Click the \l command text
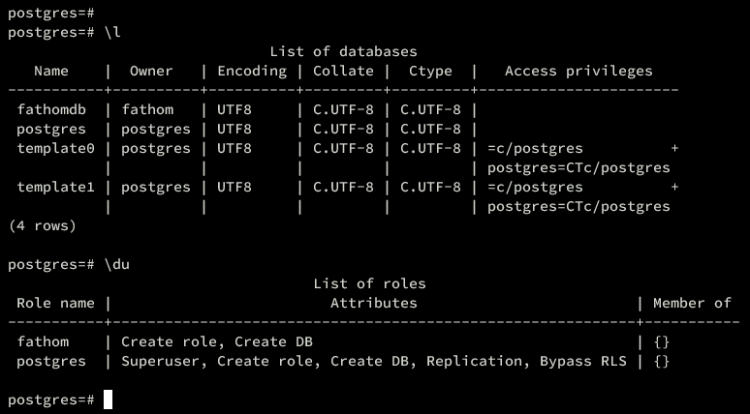 [112, 33]
